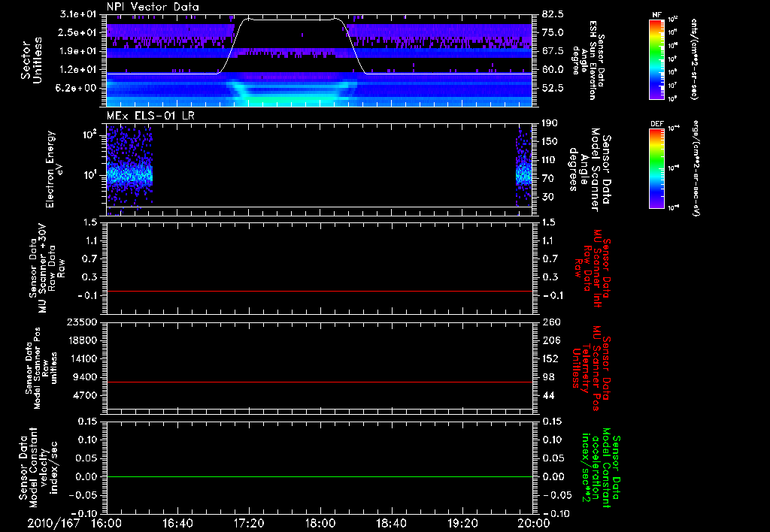
Task: Click the red "MU Scanner Pos Telemetry" title
Action: click(x=591, y=369)
